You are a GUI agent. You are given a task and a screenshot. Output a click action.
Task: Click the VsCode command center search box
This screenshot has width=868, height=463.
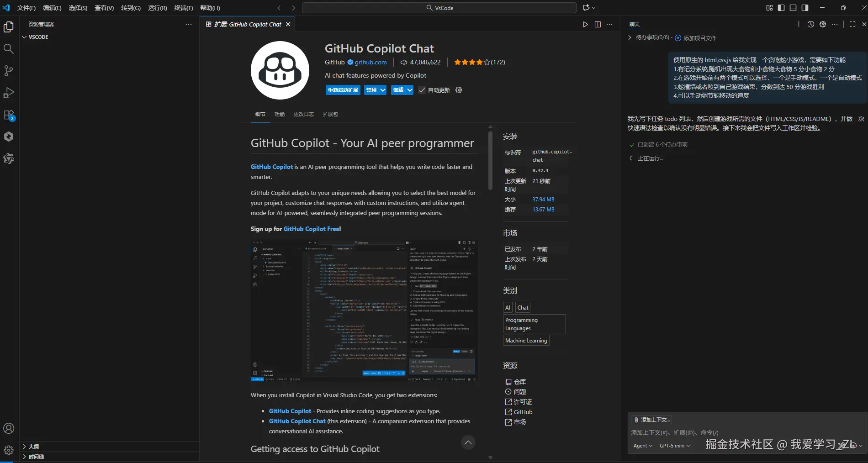pyautogui.click(x=439, y=8)
